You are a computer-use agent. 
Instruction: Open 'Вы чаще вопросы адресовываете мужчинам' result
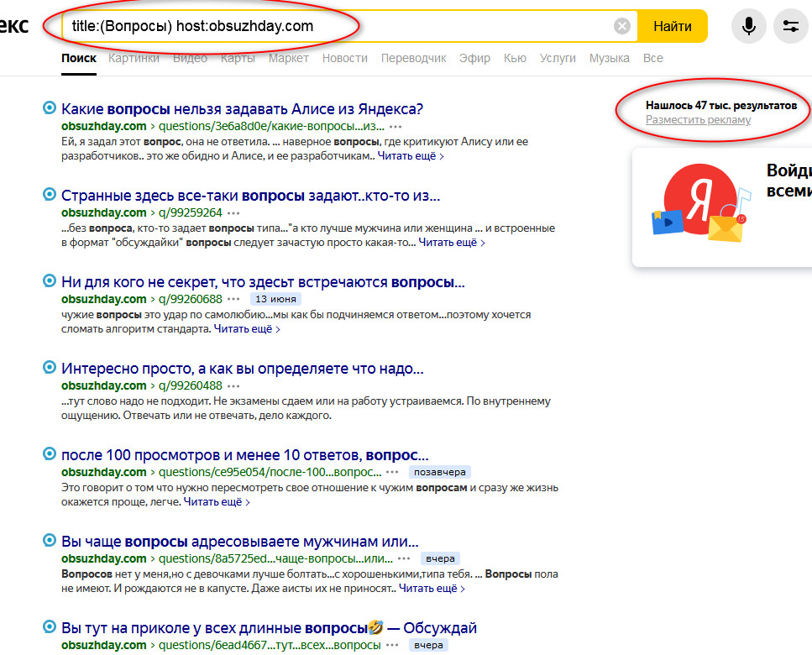point(240,541)
